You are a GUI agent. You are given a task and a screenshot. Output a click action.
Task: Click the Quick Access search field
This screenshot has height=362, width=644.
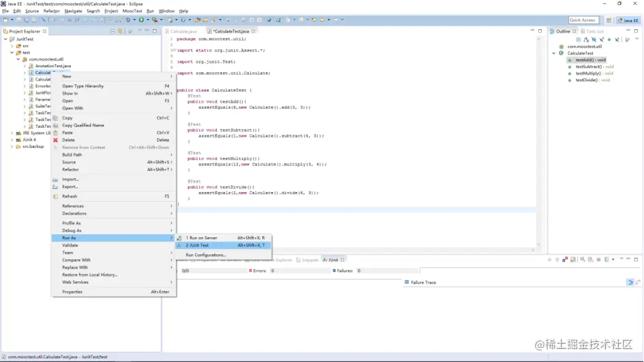point(583,20)
